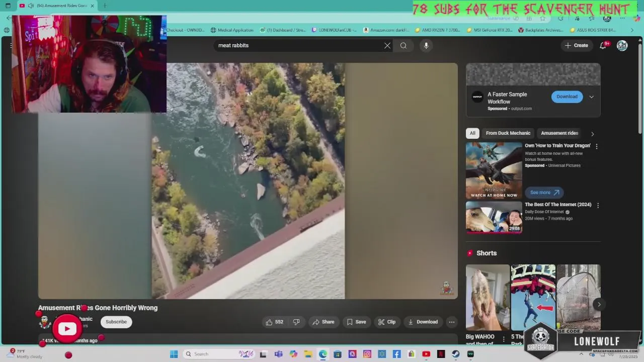Open 'ASUS ROG STRIX' bookmark
644x362 pixels.
point(593,30)
